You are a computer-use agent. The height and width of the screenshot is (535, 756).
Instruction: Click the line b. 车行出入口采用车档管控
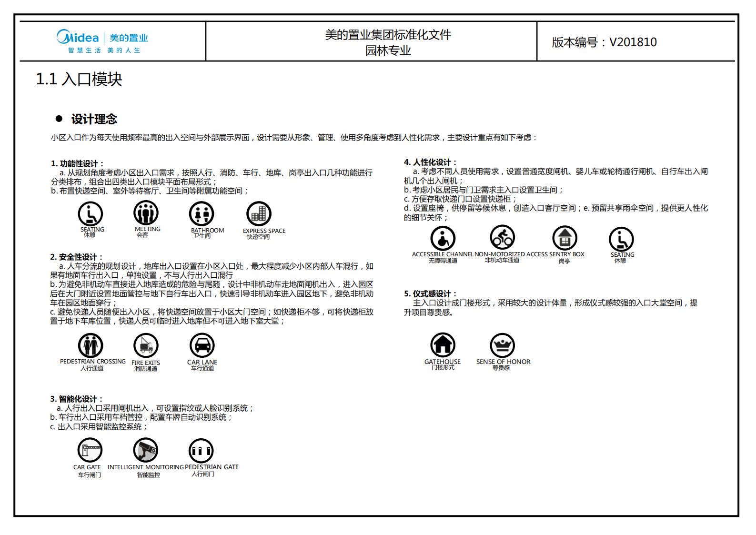coord(141,417)
